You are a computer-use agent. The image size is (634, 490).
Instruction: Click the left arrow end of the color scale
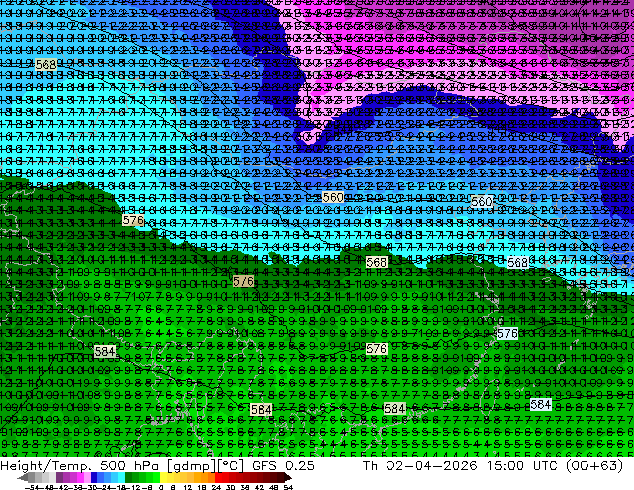(x=22, y=477)
